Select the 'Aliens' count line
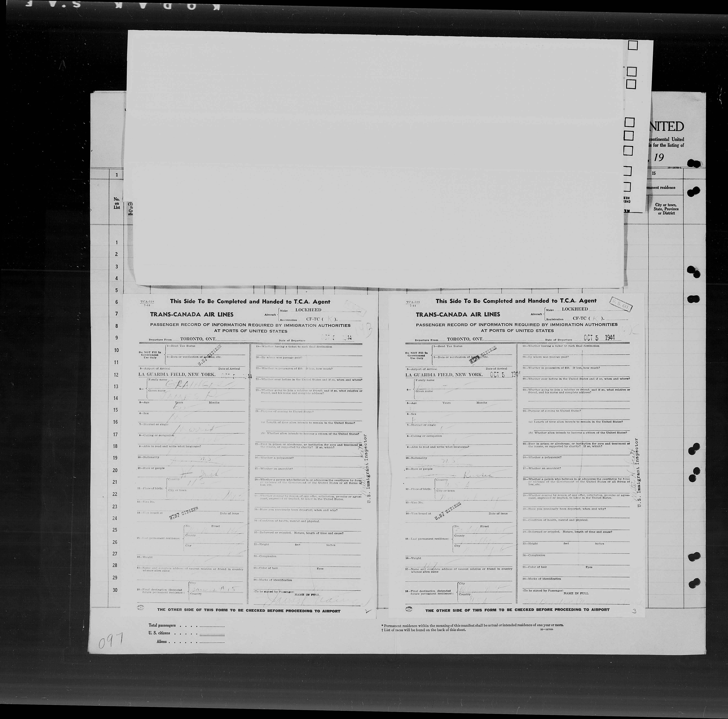This screenshot has height=719, width=728. (x=190, y=641)
